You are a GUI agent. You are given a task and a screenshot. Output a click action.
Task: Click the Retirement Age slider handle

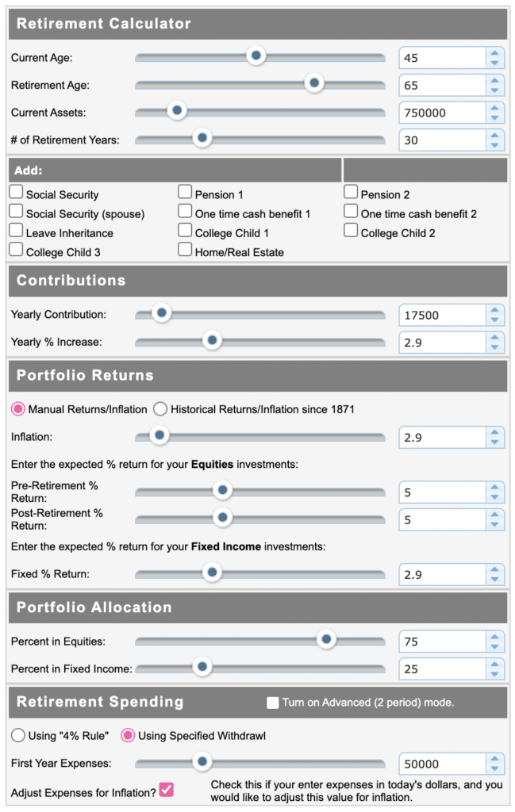(x=314, y=82)
